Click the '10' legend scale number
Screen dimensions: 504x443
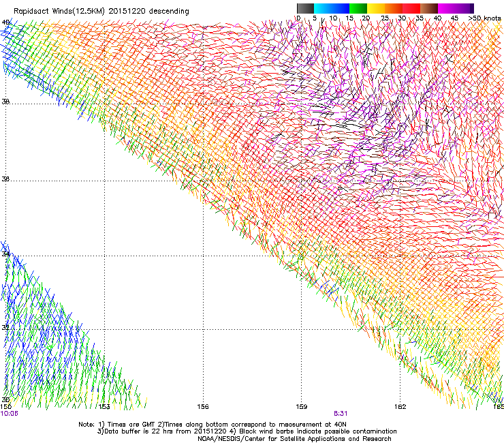click(333, 18)
